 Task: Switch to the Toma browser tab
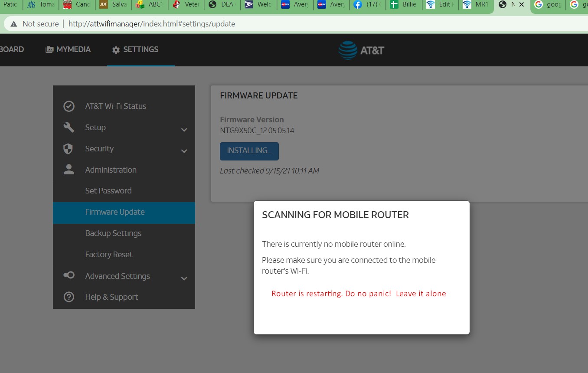[41, 5]
